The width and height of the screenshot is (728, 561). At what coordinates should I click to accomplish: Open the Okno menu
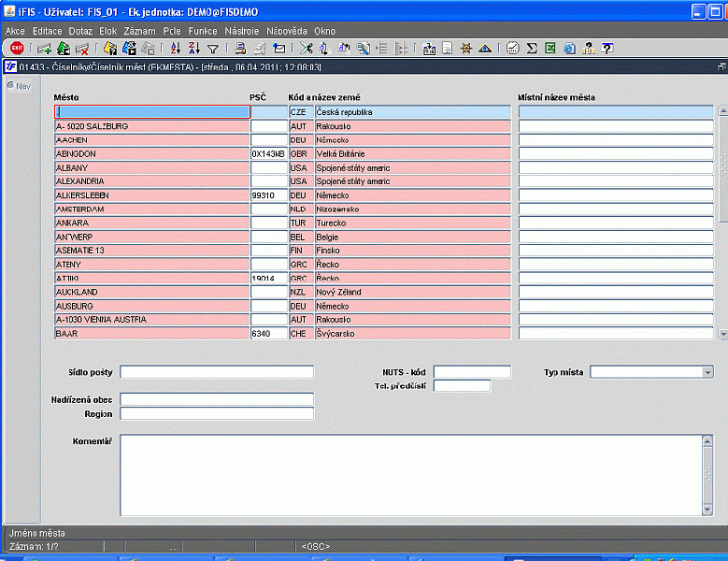[x=324, y=31]
